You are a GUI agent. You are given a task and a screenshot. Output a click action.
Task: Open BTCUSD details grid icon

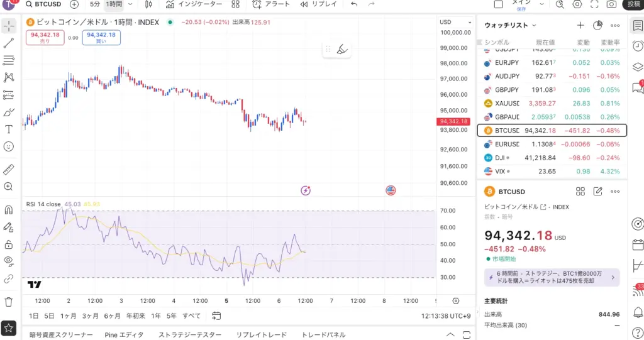(x=580, y=192)
